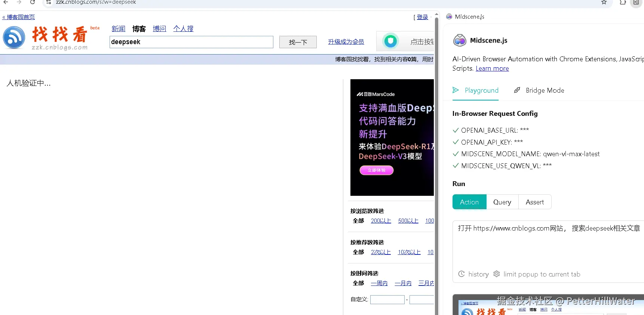Click the MIDSCENE_MODEL_NAME qwen-vl-max-latest line
Image resolution: width=644 pixels, height=315 pixels.
(526, 154)
